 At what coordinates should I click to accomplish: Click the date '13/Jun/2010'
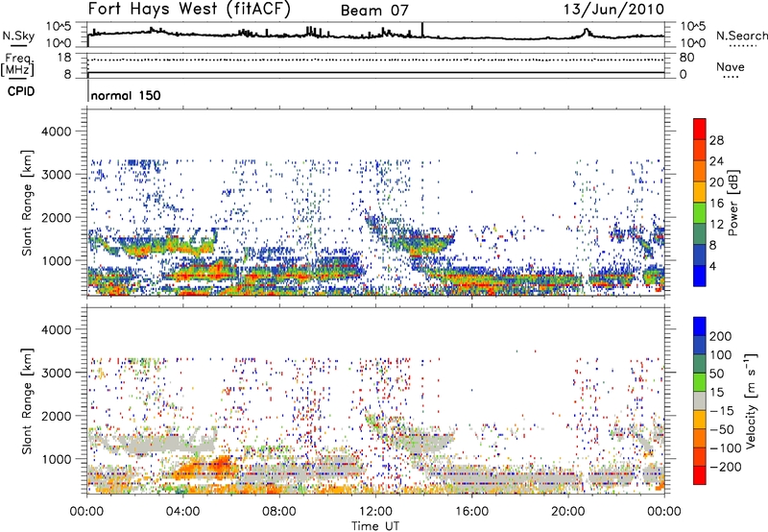(613, 10)
